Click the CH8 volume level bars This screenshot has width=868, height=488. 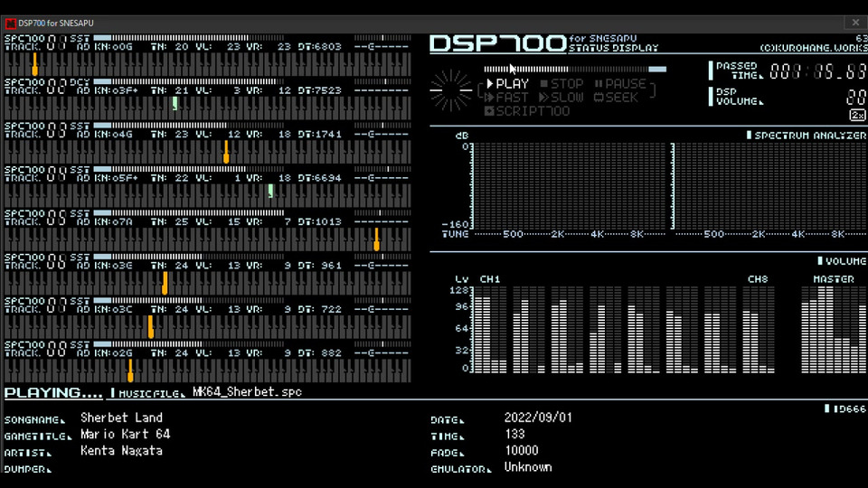pyautogui.click(x=758, y=330)
